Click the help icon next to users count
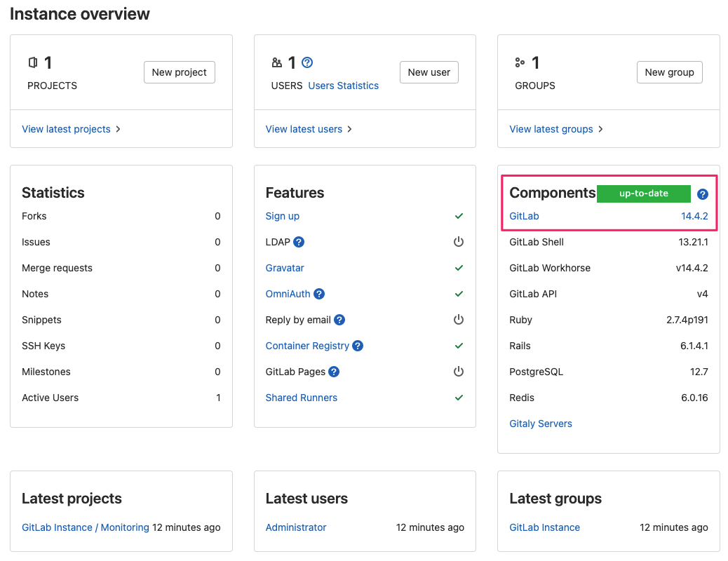 pyautogui.click(x=307, y=62)
